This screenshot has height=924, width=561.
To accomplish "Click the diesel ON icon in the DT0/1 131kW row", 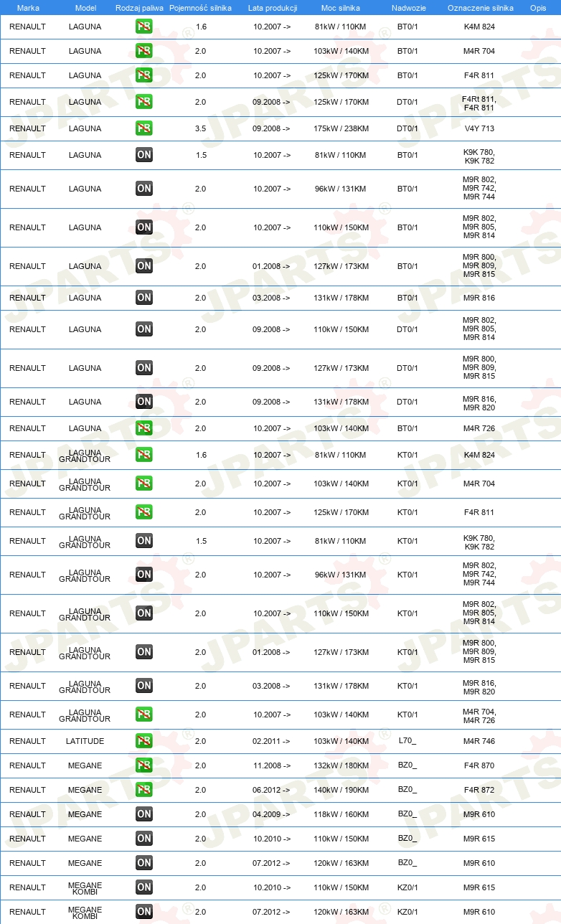I will click(x=144, y=402).
